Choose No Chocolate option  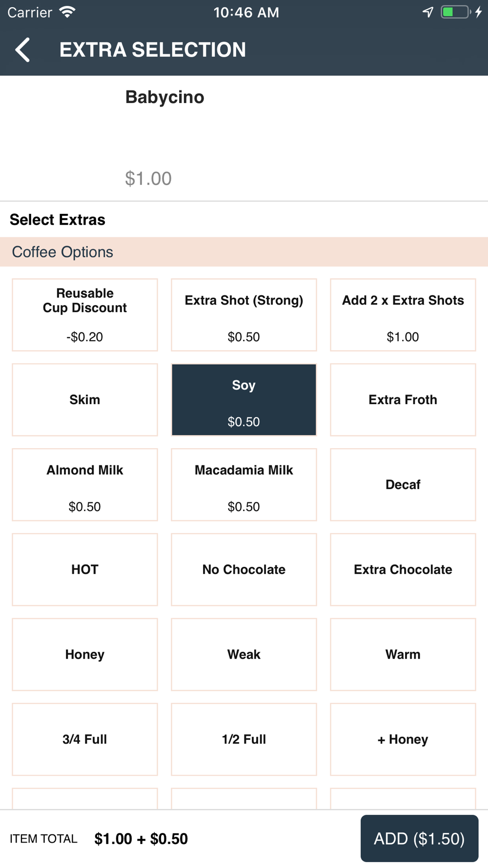244,570
